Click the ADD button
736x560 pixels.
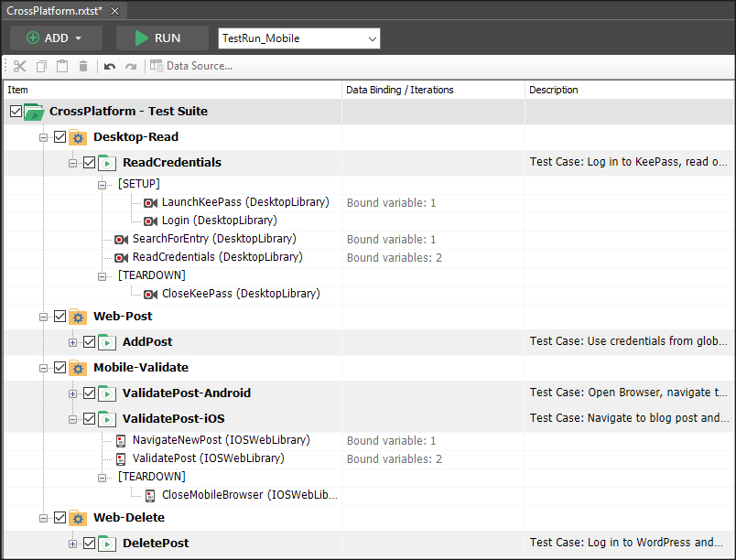point(57,38)
